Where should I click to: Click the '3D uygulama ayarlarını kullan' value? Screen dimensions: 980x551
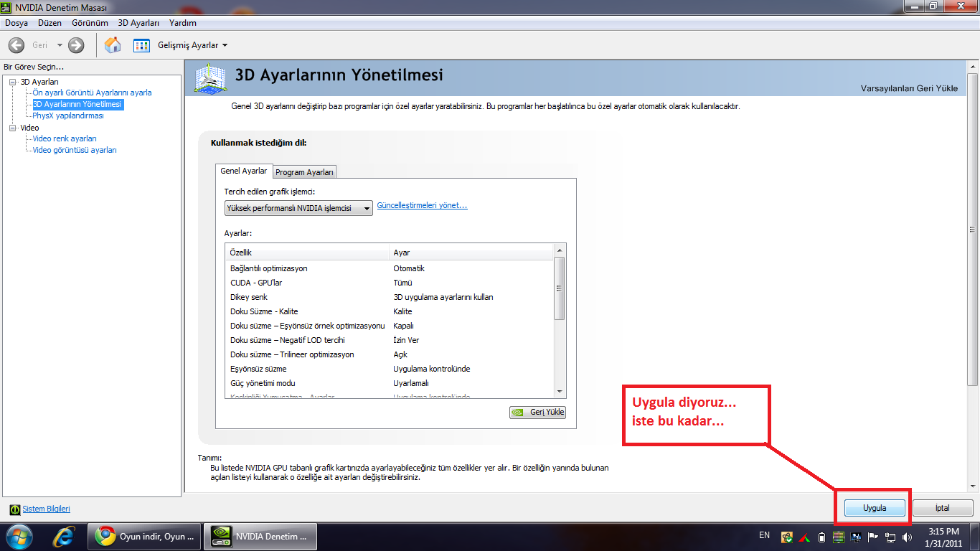(443, 297)
